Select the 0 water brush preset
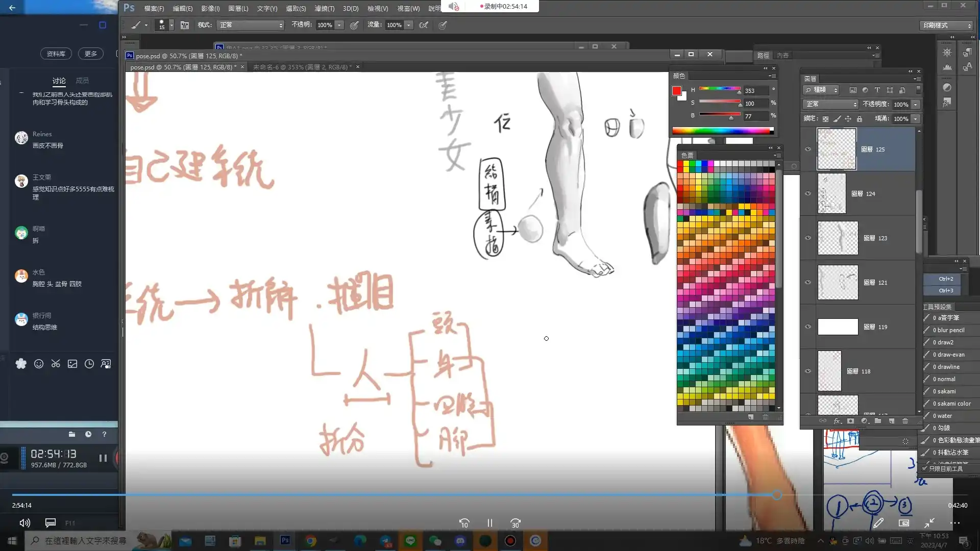The height and width of the screenshot is (551, 980). pos(943,416)
